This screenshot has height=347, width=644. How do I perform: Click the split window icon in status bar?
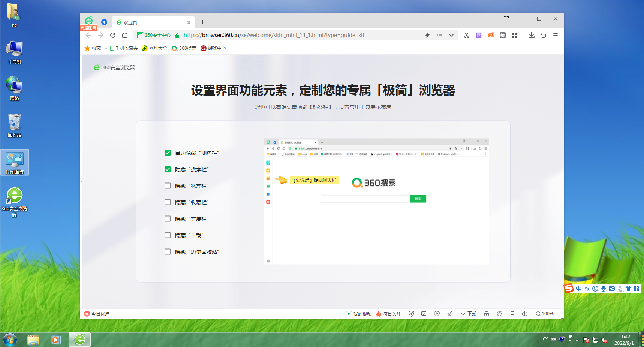point(512,314)
